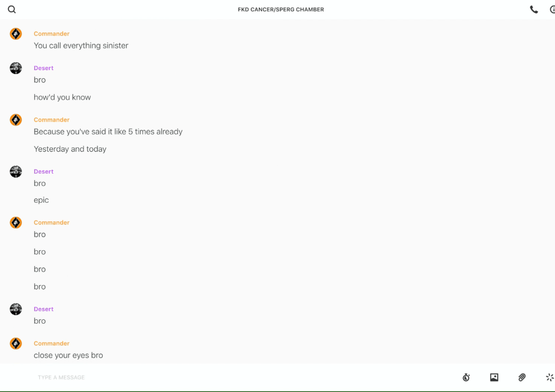Set disappearing message timer icon
Image resolution: width=555 pixels, height=392 pixels.
coord(466,377)
